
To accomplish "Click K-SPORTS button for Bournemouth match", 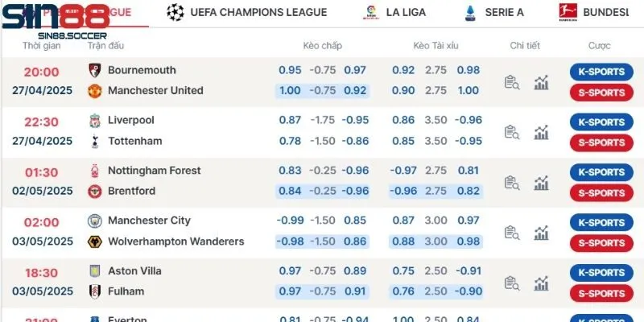I will coord(601,72).
